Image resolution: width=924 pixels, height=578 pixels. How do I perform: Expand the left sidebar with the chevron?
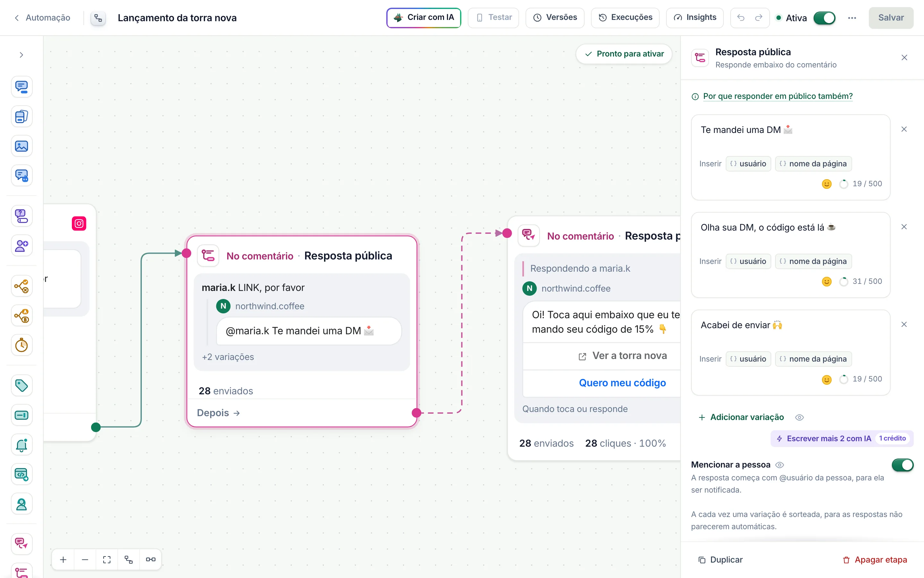click(21, 55)
